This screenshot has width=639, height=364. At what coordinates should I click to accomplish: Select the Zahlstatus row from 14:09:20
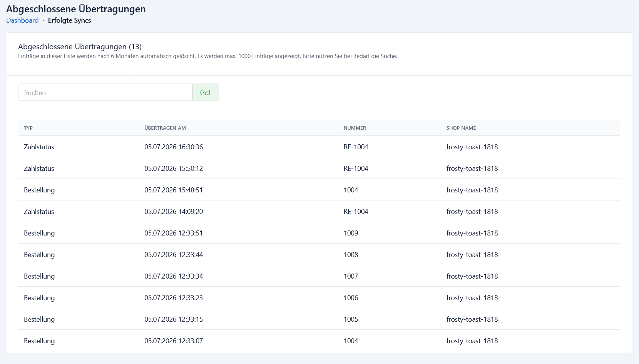319,211
